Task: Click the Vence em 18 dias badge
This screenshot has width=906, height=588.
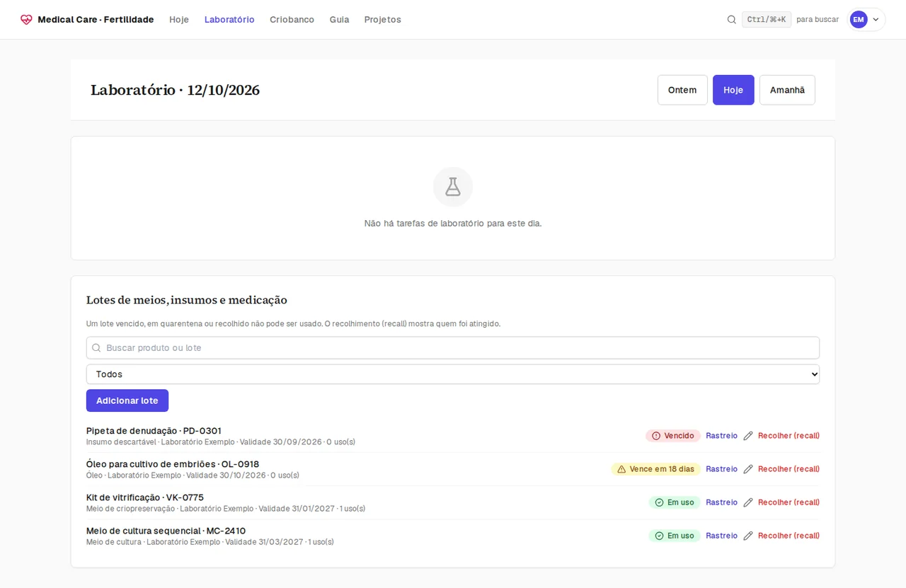Action: pos(655,469)
